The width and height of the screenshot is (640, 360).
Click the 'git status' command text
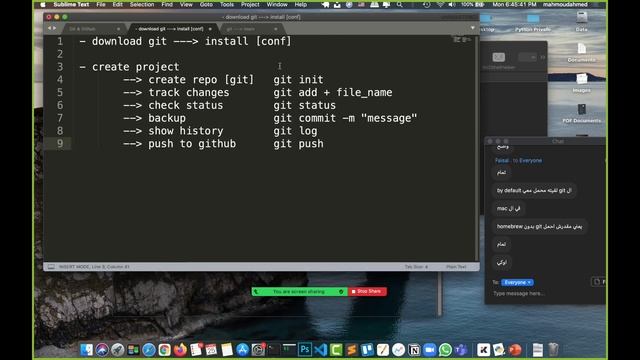[x=304, y=105]
